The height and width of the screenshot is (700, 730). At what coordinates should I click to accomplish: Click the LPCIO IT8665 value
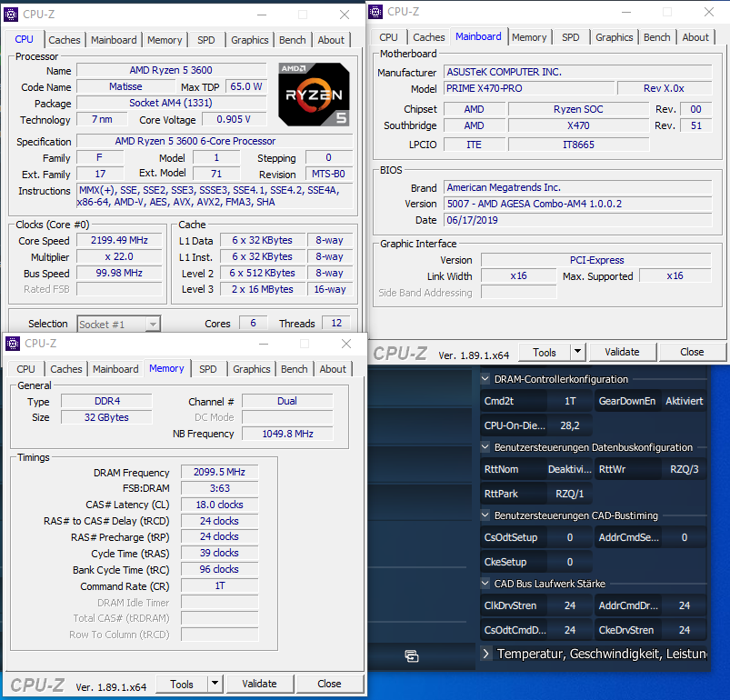[578, 145]
